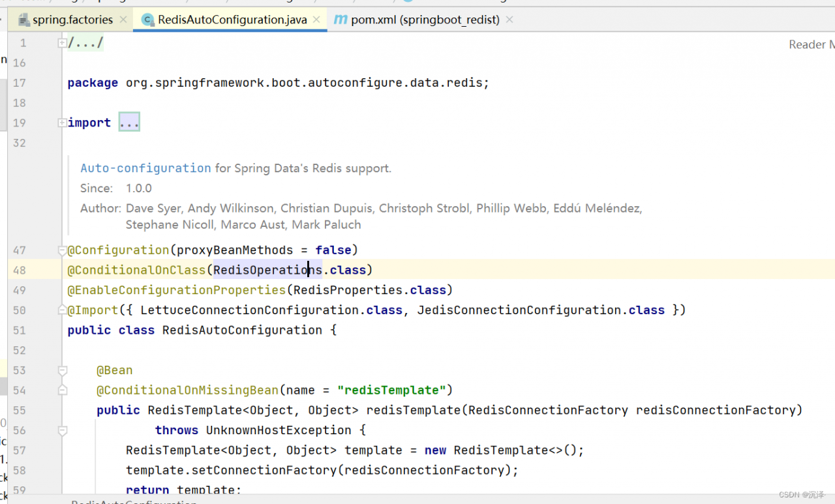Click RedisOperations in @ConditionalOnClass annotation
The width and height of the screenshot is (835, 504).
click(x=267, y=270)
